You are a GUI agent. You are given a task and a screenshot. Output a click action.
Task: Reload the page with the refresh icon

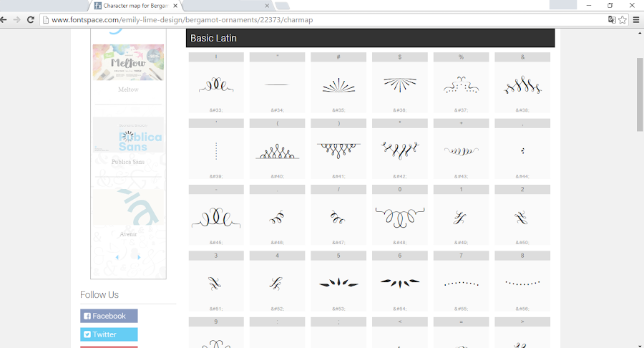point(30,20)
